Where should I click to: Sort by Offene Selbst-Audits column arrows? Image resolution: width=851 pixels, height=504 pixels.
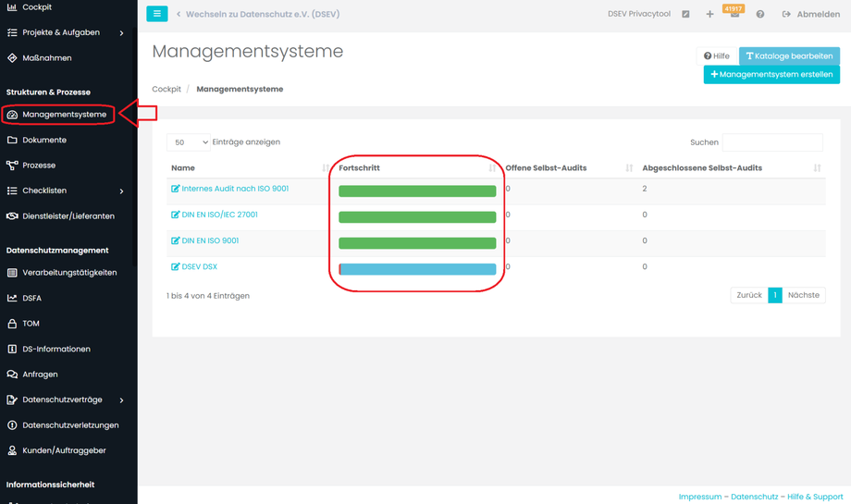tap(629, 168)
